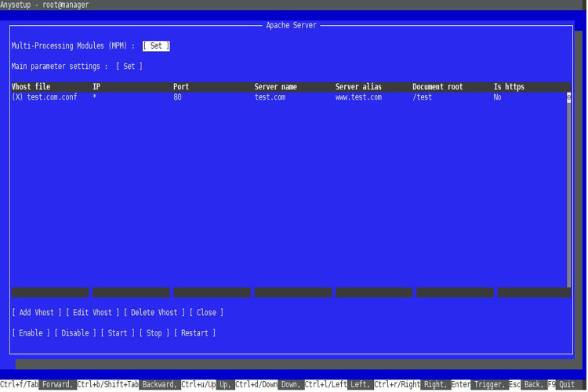Image resolution: width=588 pixels, height=392 pixels.
Task: Click the Stop button
Action: [x=154, y=333]
